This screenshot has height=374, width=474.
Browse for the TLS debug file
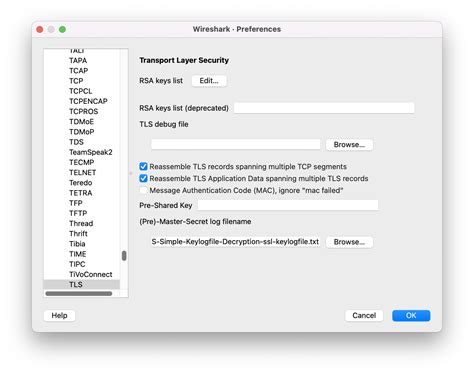[x=349, y=145]
